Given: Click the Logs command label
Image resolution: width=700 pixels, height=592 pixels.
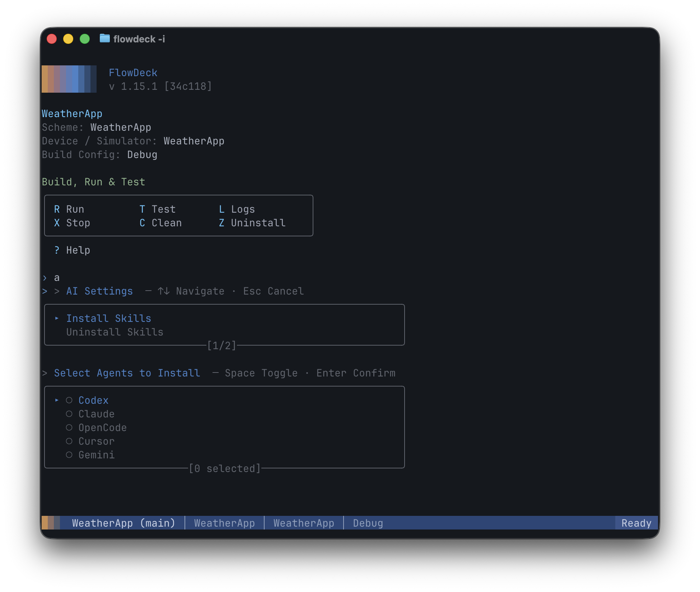Looking at the screenshot, I should click(243, 209).
